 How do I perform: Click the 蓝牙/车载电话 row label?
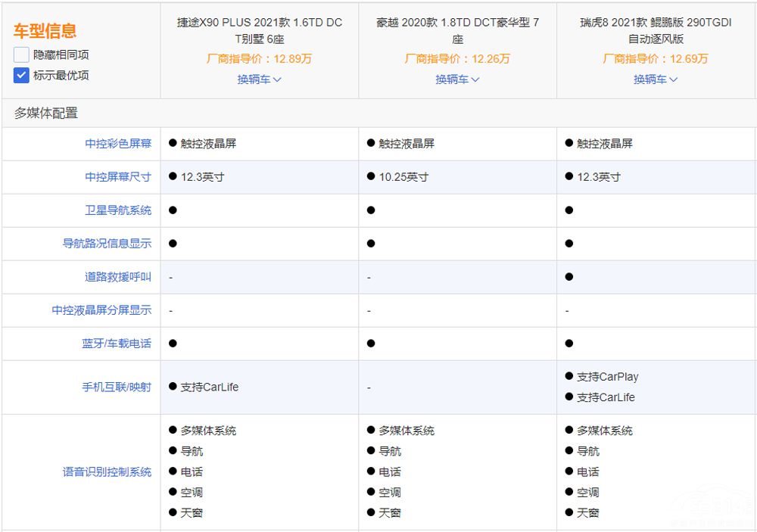117,344
